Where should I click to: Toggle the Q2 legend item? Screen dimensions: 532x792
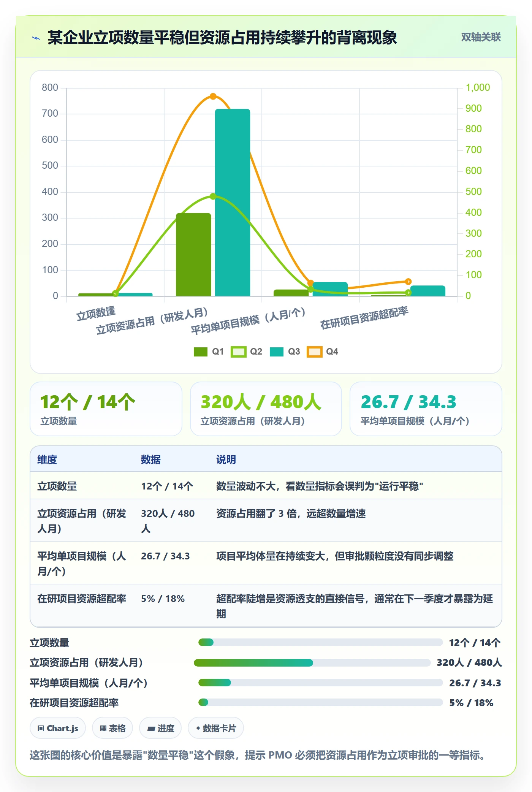247,352
